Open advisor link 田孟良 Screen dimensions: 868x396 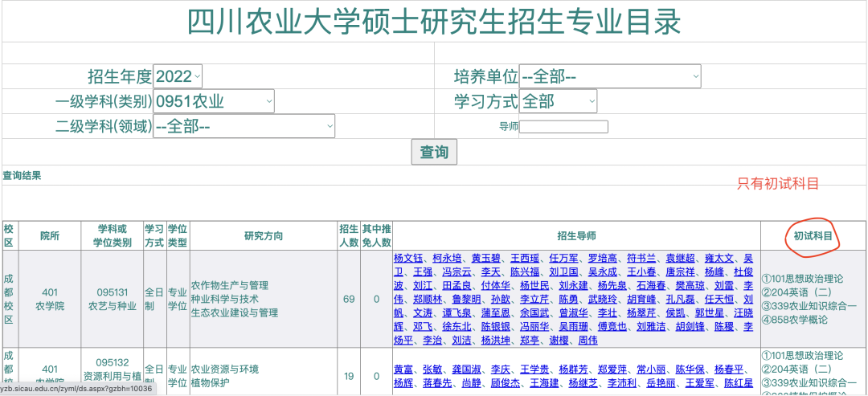point(457,286)
